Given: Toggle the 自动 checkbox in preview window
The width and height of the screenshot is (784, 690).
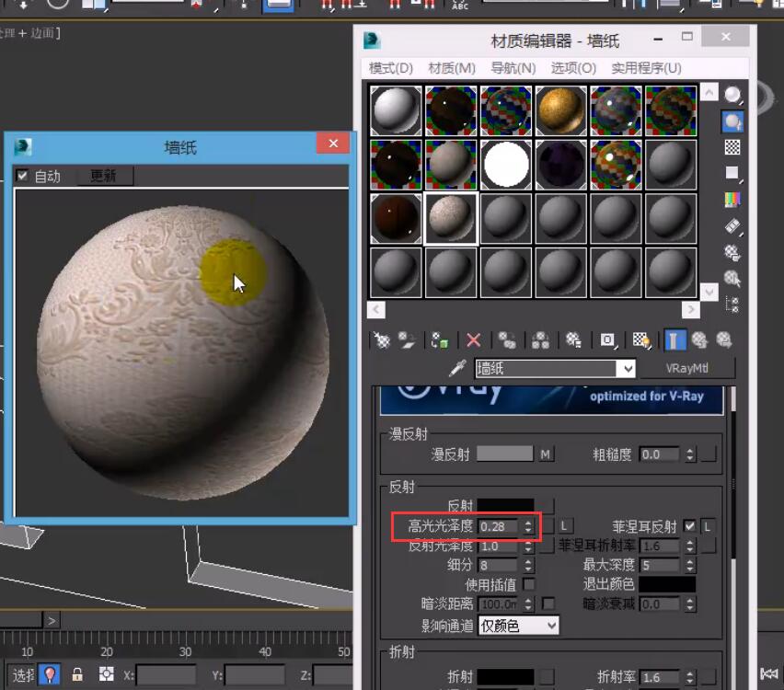Looking at the screenshot, I should tap(23, 176).
